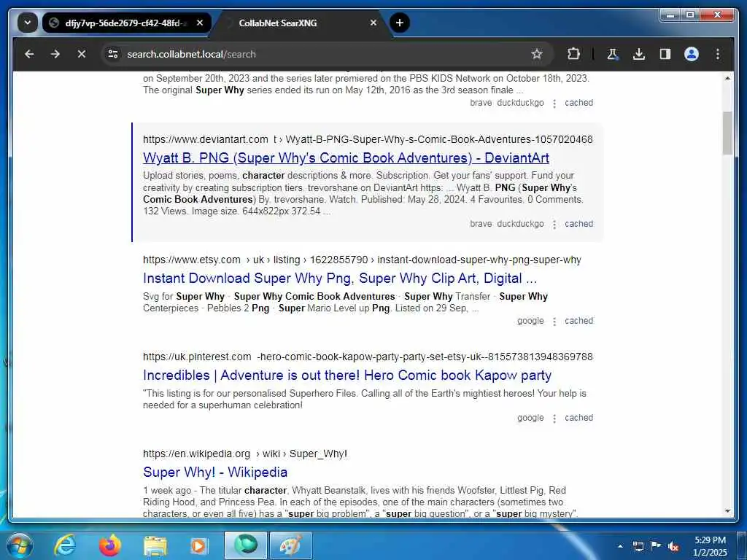The width and height of the screenshot is (747, 560).
Task: Show hidden tray icons arrow
Action: click(620, 546)
